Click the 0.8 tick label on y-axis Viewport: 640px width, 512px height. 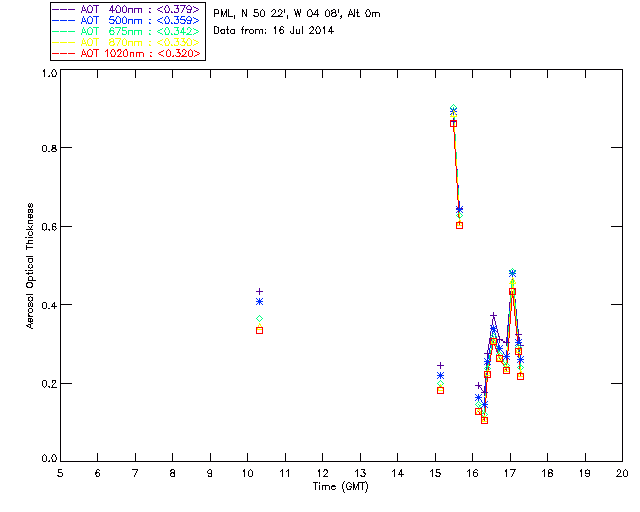click(49, 148)
